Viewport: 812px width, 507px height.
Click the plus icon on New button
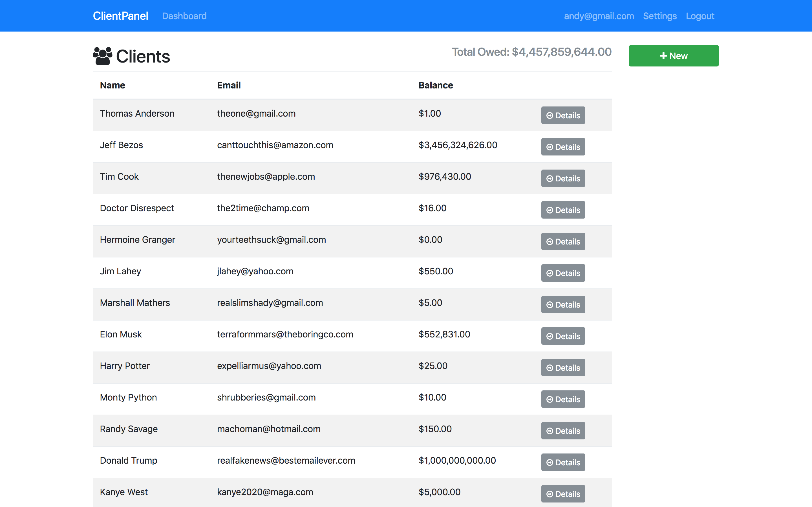pyautogui.click(x=663, y=56)
